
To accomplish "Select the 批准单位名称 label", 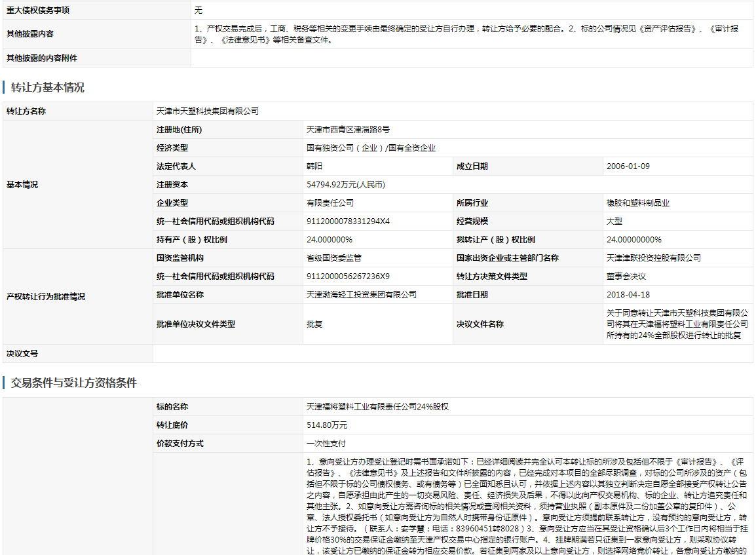I will coord(180,294).
